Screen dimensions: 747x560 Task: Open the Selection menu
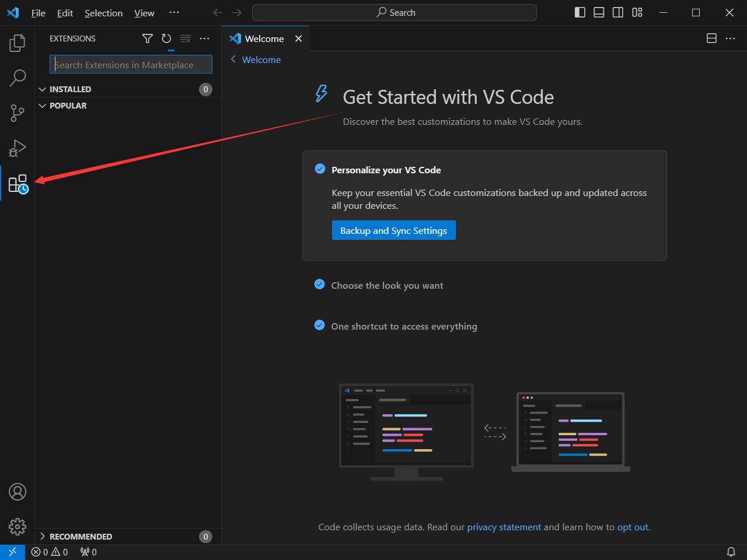[x=103, y=13]
